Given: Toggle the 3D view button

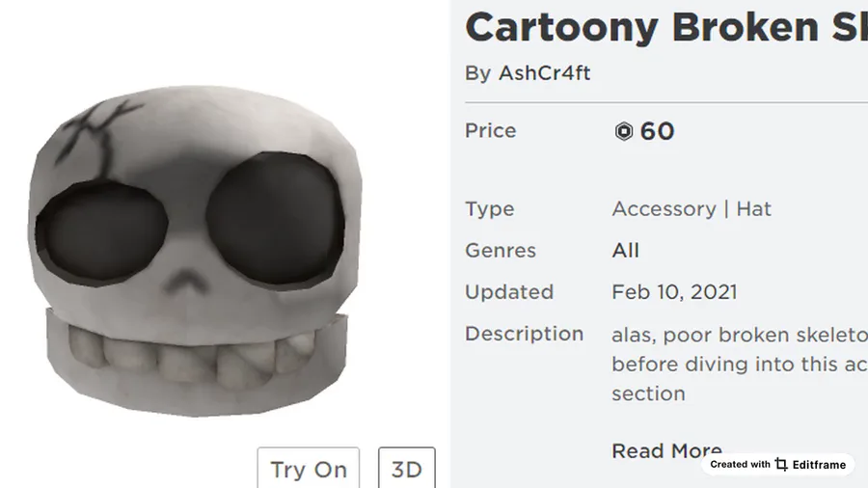Looking at the screenshot, I should coord(407,469).
